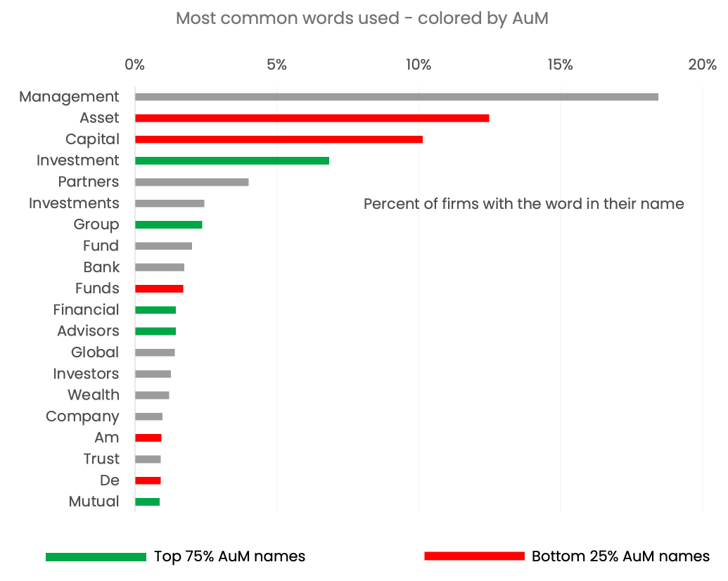Select the Top 75% AuM names legend text
The image size is (728, 581).
(230, 556)
